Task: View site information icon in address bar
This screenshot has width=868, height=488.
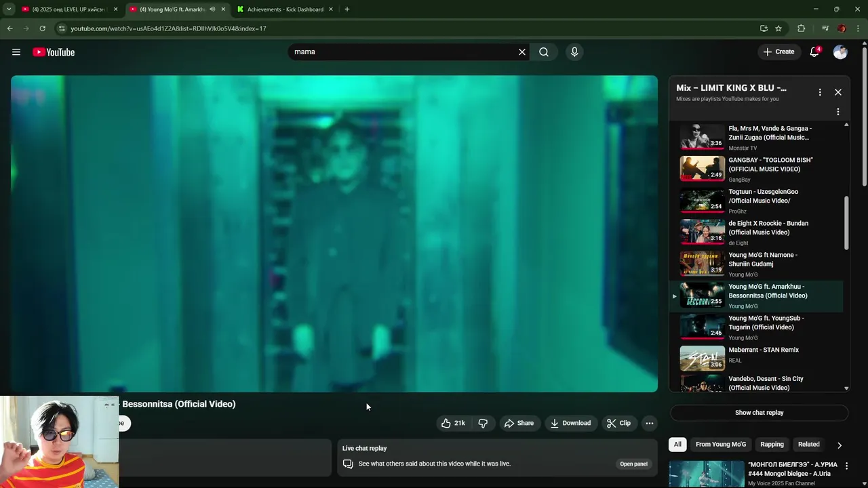Action: [62, 28]
